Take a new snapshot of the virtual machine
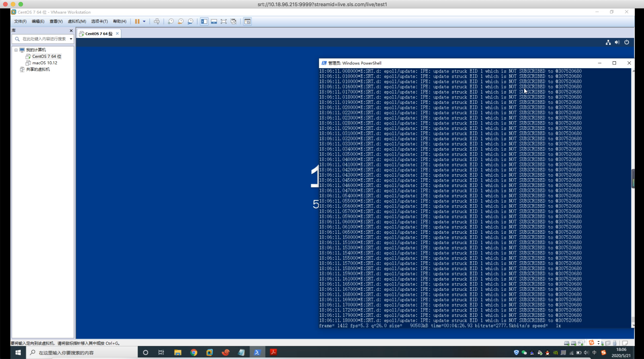Image resolution: width=644 pixels, height=359 pixels. click(x=171, y=21)
